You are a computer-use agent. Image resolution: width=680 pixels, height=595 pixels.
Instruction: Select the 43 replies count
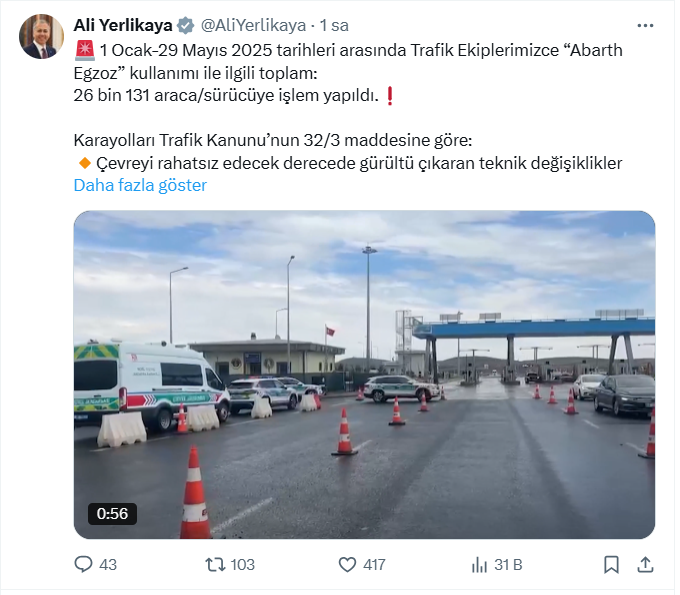point(108,565)
